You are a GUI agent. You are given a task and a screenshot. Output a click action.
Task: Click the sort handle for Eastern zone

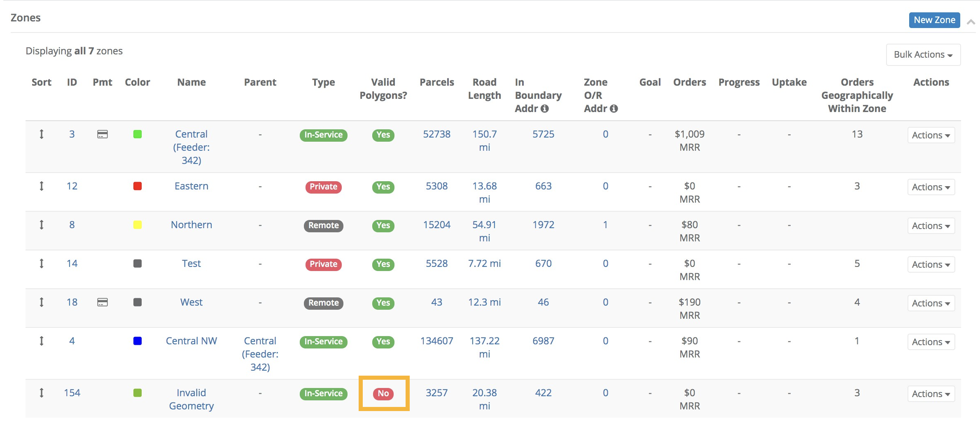coord(41,186)
